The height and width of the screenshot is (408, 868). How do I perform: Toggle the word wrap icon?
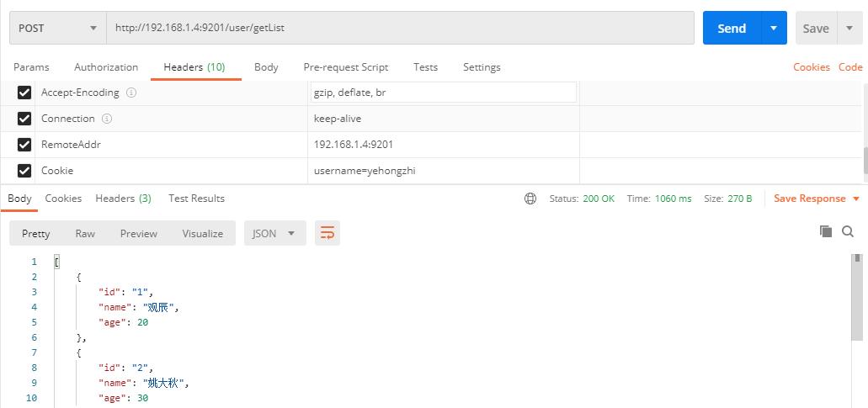tap(327, 233)
